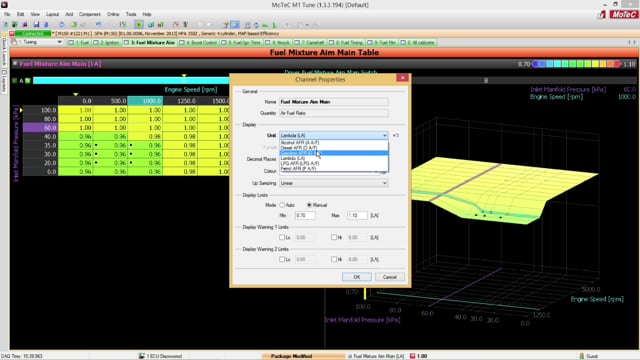Open the Online menu
Viewport: 640px width, 360px height.
pos(113,14)
